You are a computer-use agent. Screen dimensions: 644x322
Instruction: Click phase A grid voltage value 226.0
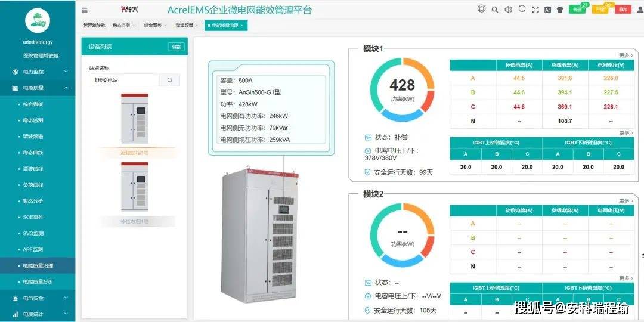pyautogui.click(x=611, y=78)
